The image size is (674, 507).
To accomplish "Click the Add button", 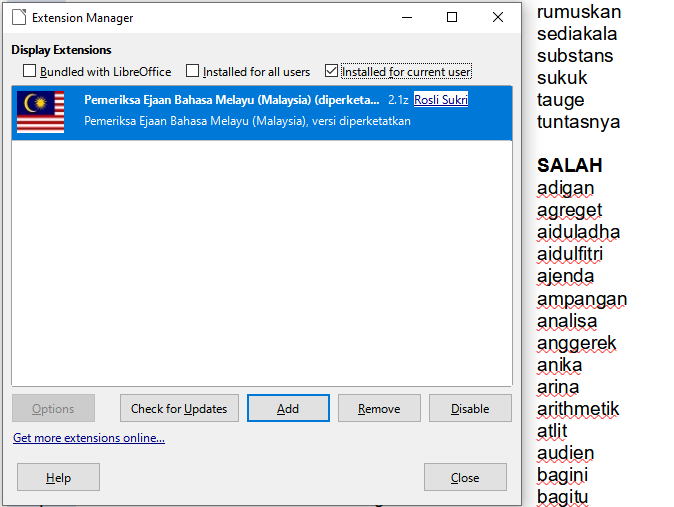I will [x=288, y=408].
